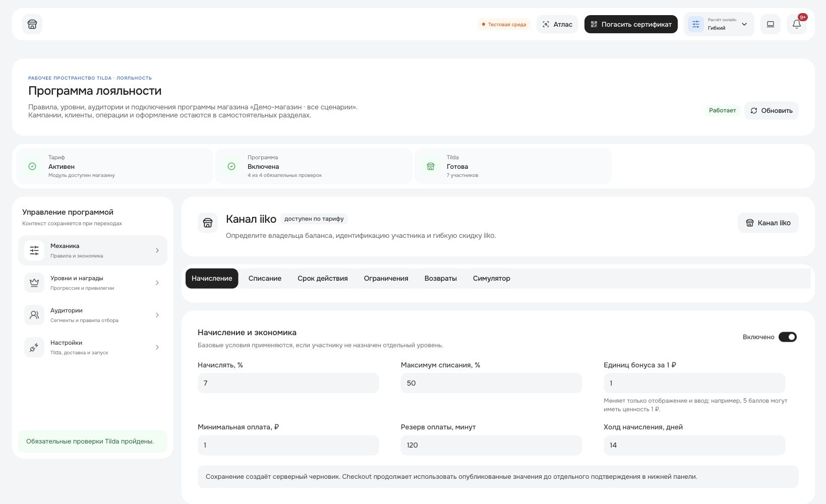The width and height of the screenshot is (826, 504).
Task: Open the Атлас scan button
Action: coord(557,24)
